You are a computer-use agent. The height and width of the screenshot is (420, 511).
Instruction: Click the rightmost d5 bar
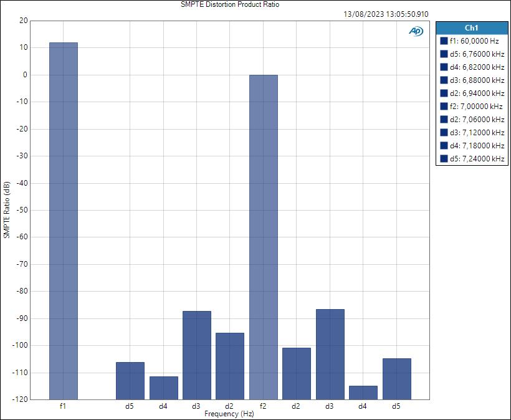[x=396, y=379]
